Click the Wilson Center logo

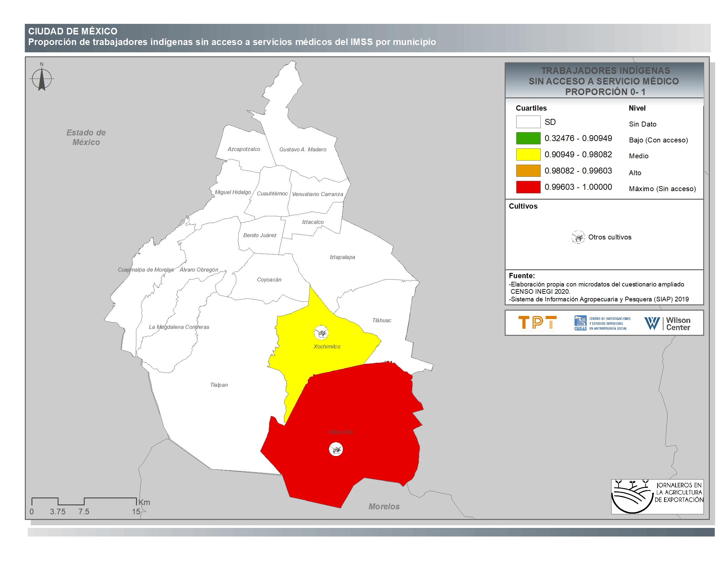667,324
